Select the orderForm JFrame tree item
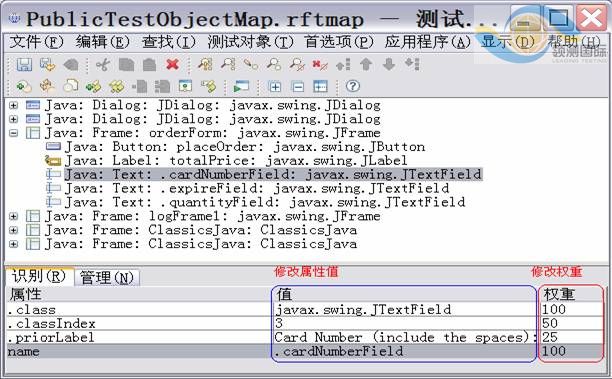612x379 pixels. click(x=212, y=133)
